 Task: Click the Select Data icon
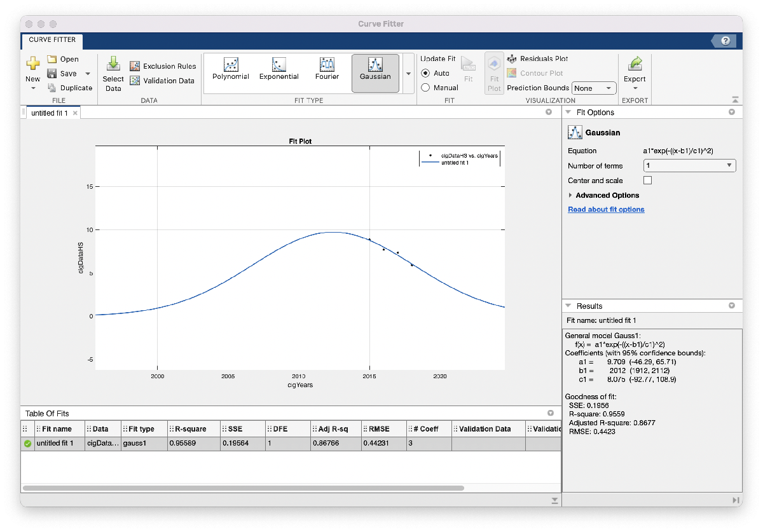(x=113, y=64)
